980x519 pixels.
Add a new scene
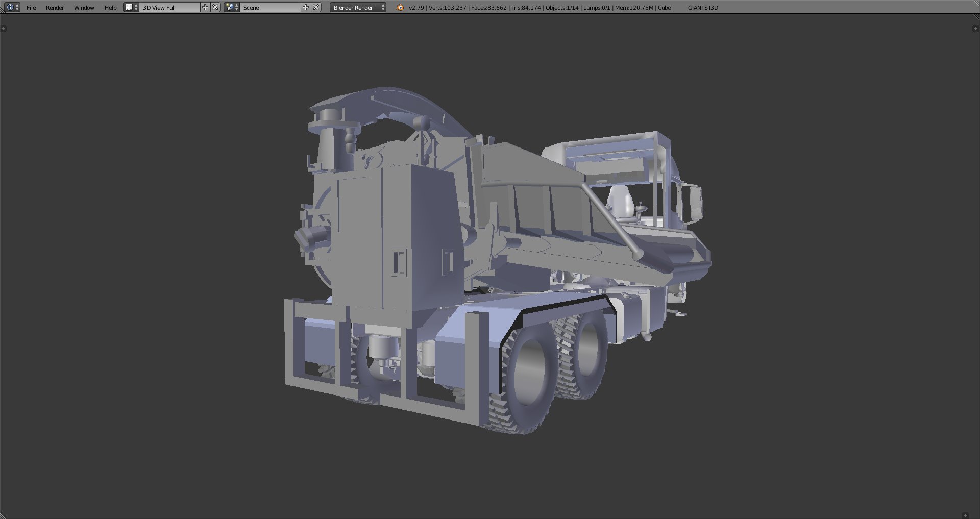tap(306, 7)
